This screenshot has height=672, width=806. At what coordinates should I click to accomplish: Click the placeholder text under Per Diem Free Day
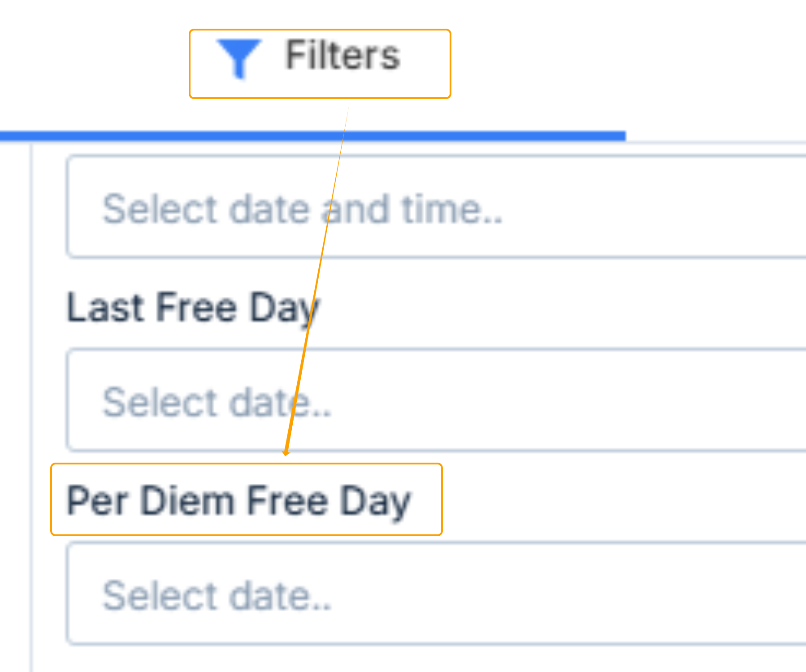pos(217,596)
